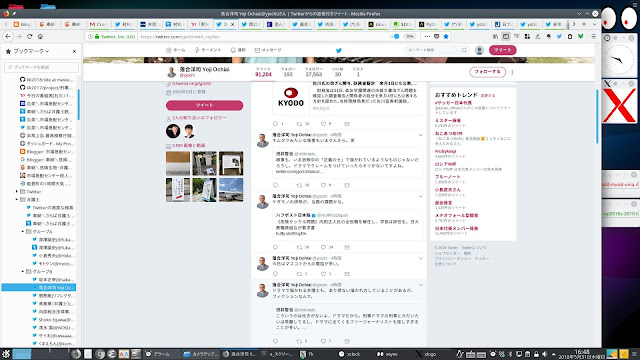Open the followers-you-know link
This screenshot has width=640, height=360.
point(199,118)
